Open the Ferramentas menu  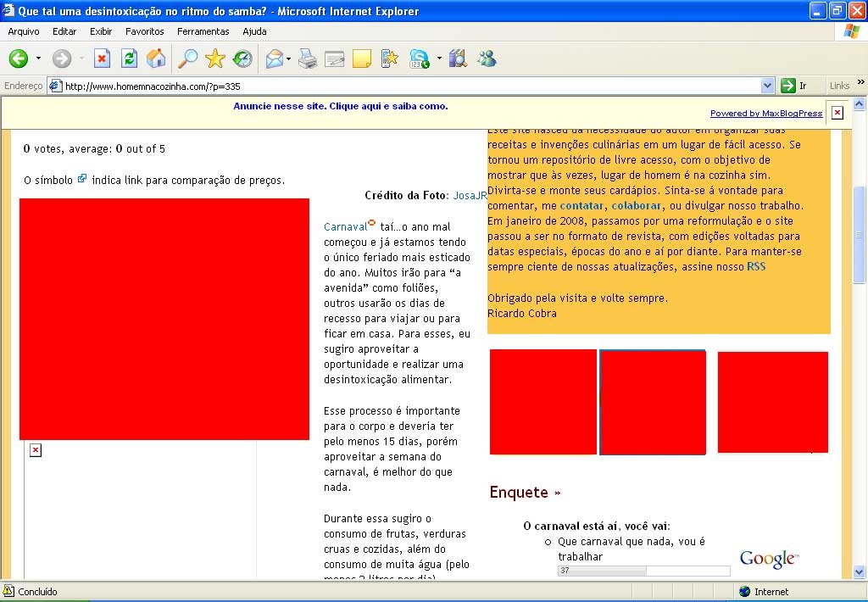tap(203, 31)
